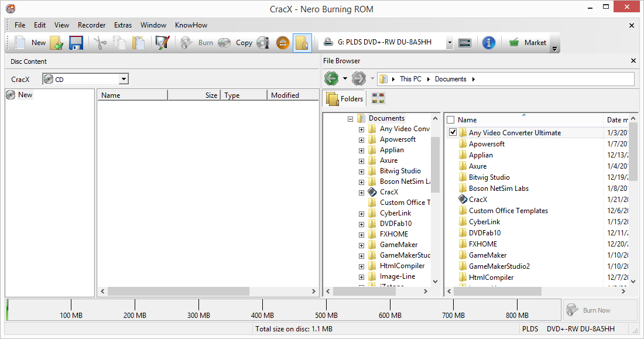Expand the Bitwig Studio folder node
Viewport: 644px width, 339px height.
[x=361, y=172]
